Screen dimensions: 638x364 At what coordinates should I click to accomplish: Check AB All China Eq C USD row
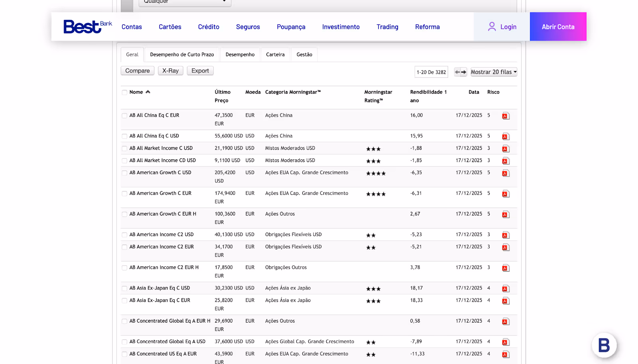(x=124, y=136)
